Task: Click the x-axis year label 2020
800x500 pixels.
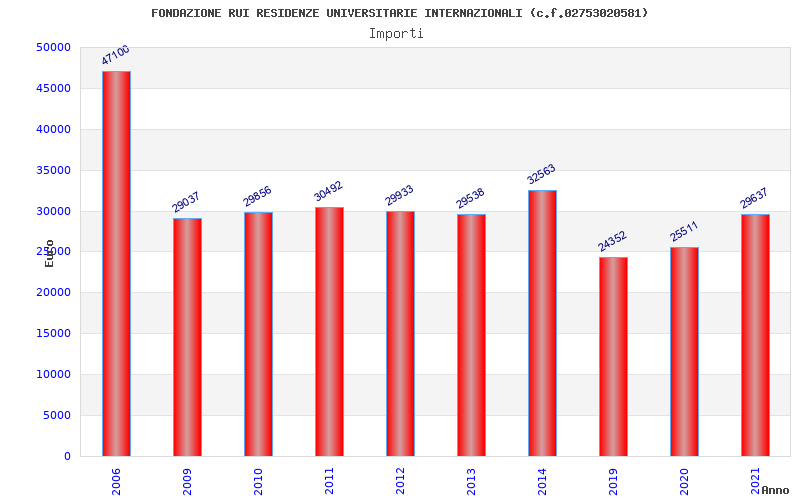Action: [x=684, y=482]
